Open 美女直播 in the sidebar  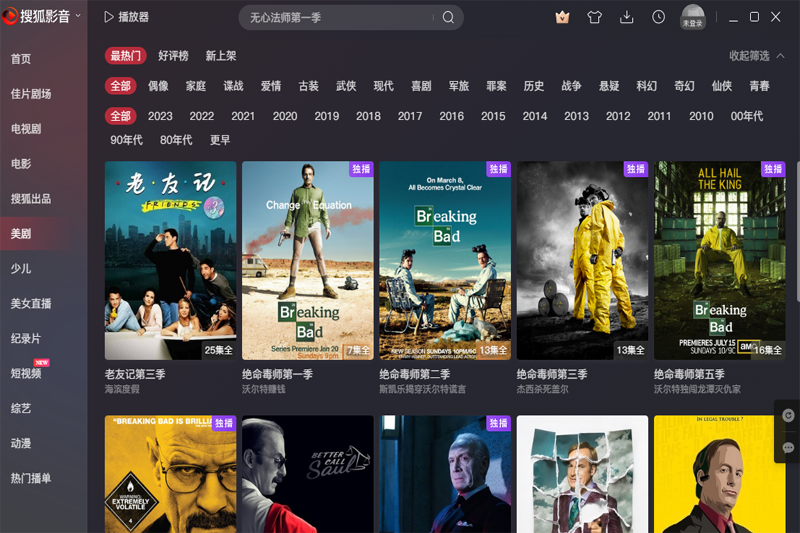point(31,303)
